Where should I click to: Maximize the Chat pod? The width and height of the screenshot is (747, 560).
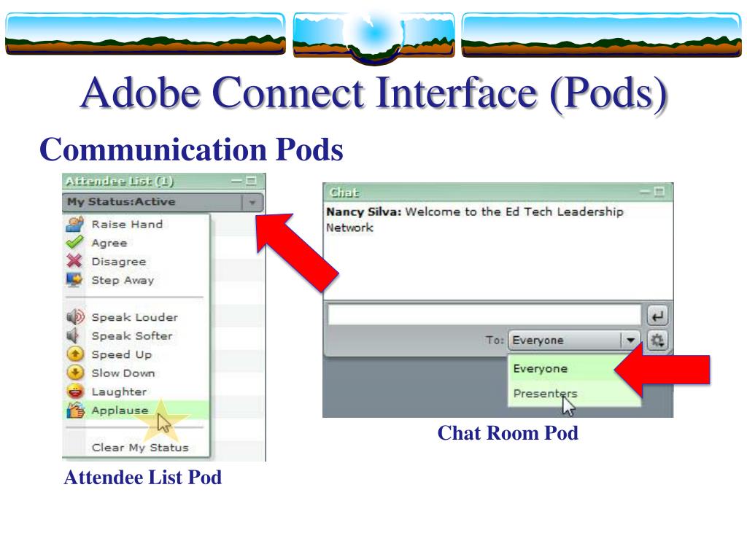tap(659, 192)
